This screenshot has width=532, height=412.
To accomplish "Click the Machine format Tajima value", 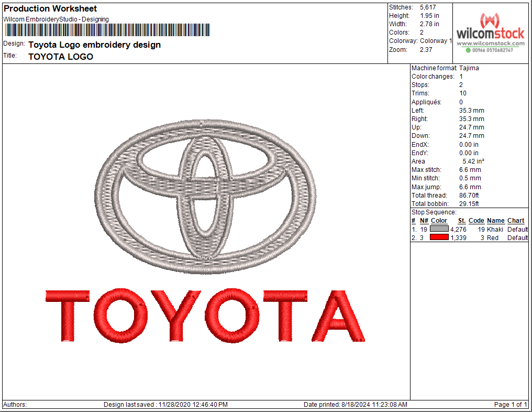I will (x=469, y=68).
